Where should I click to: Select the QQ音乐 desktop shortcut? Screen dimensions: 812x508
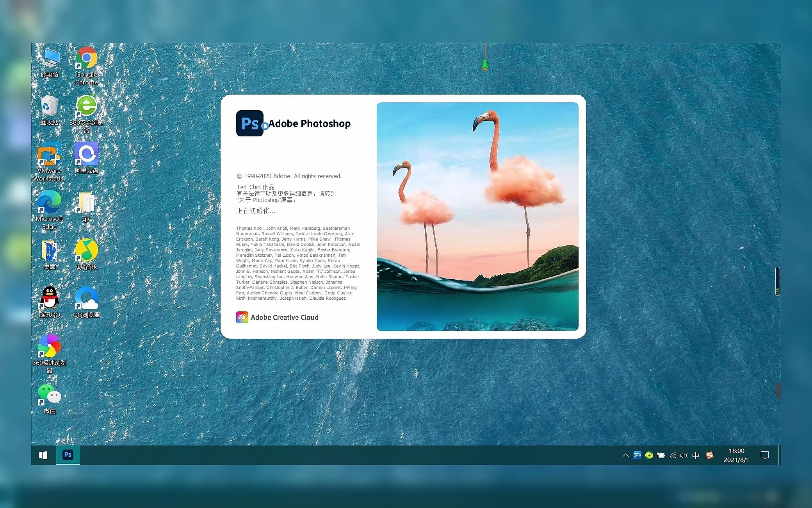pos(87,254)
